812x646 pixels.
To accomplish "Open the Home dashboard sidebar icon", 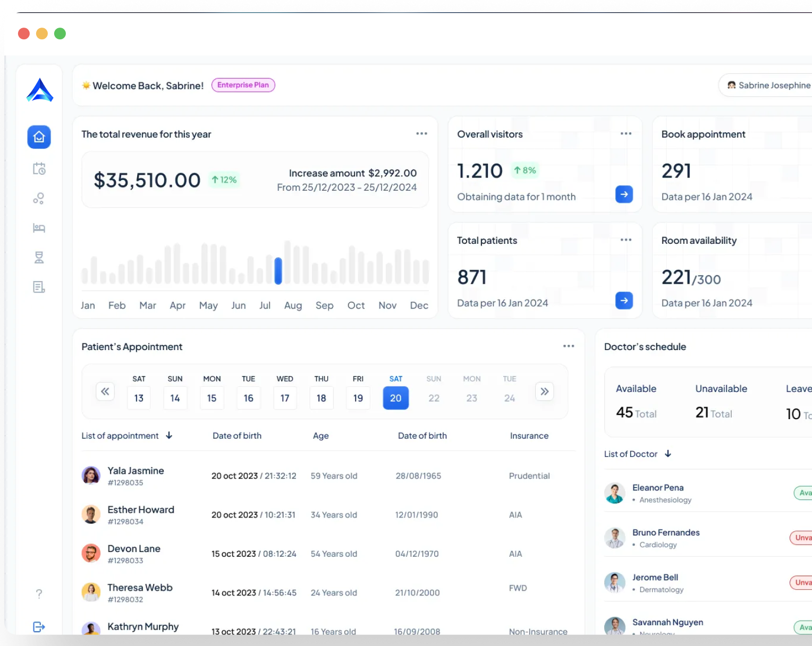I will pos(39,137).
